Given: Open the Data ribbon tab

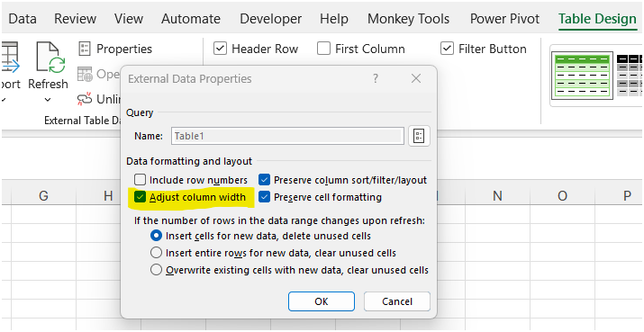Looking at the screenshot, I should click(x=23, y=19).
